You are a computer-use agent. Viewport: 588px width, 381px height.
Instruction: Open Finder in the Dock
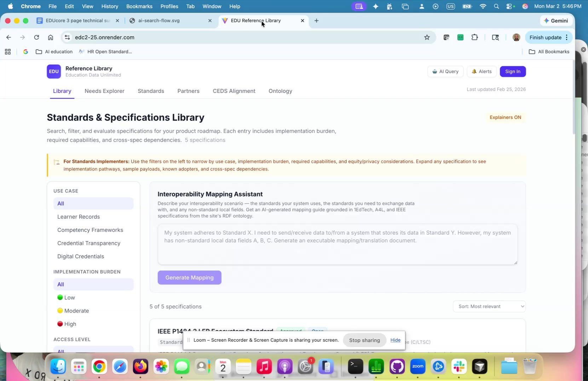(x=58, y=367)
